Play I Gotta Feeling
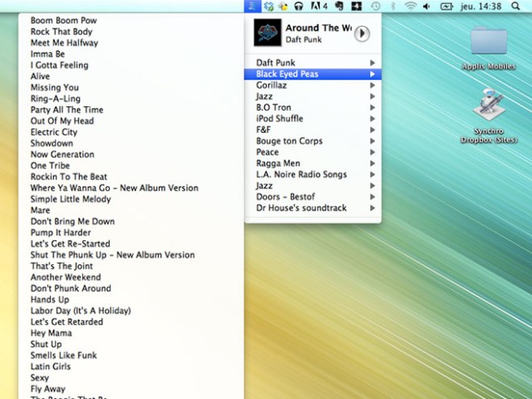The image size is (532, 399). click(x=131, y=65)
